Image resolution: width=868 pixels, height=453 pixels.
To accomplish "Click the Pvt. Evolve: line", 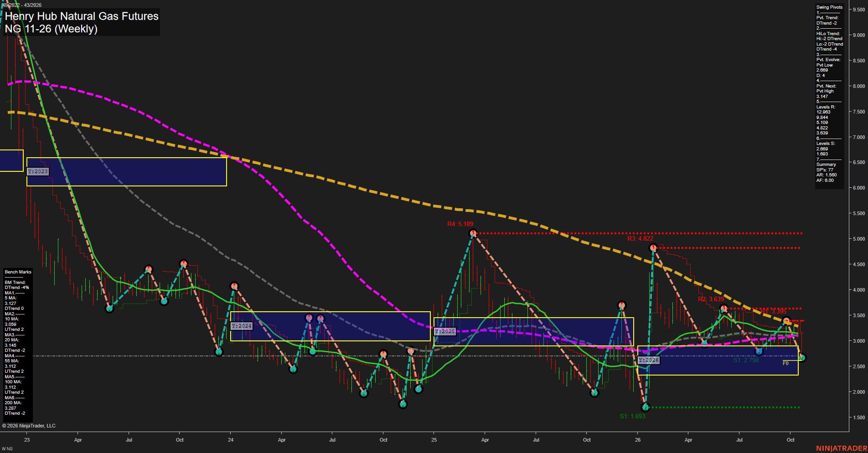I will (828, 60).
